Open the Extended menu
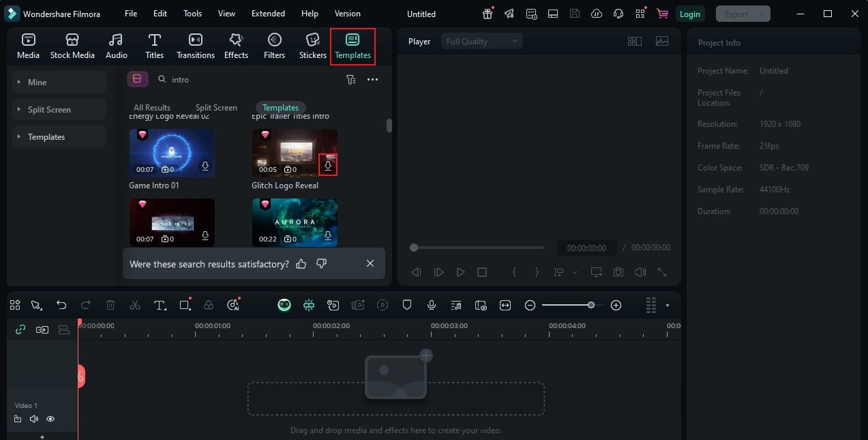Viewport: 868px width, 440px height. 268,14
